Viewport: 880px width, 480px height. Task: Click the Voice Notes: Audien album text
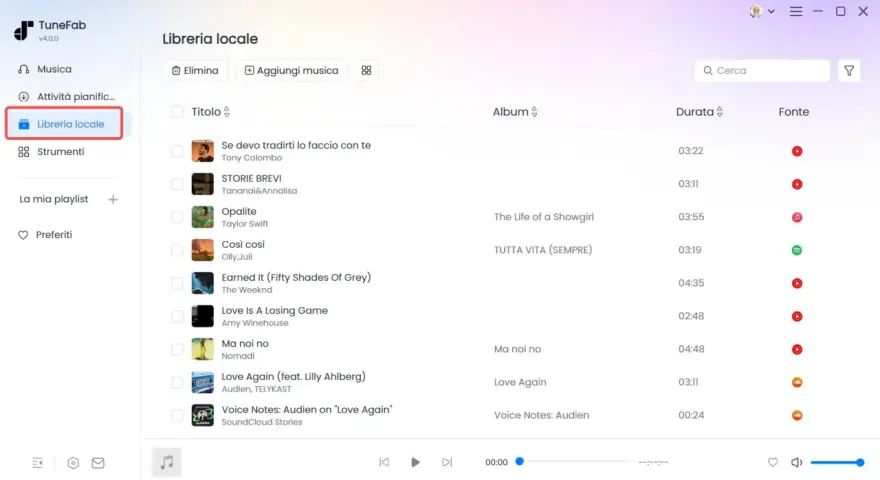(x=542, y=415)
